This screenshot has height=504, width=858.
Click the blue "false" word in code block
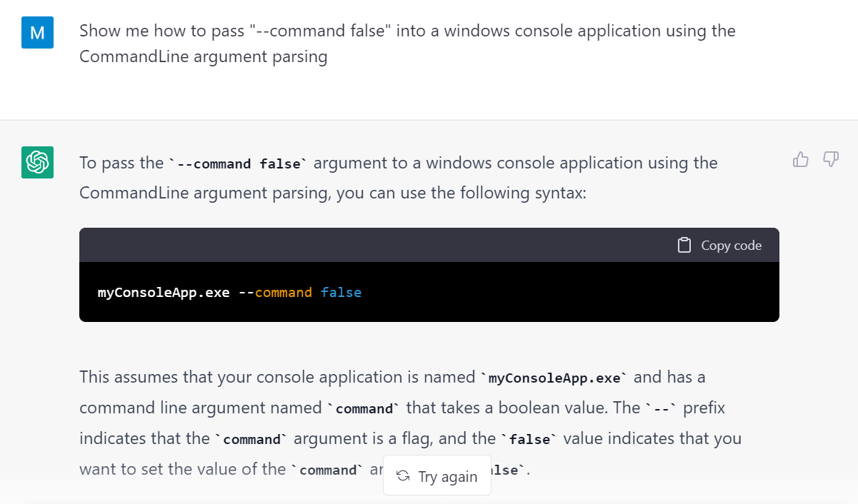click(x=341, y=293)
